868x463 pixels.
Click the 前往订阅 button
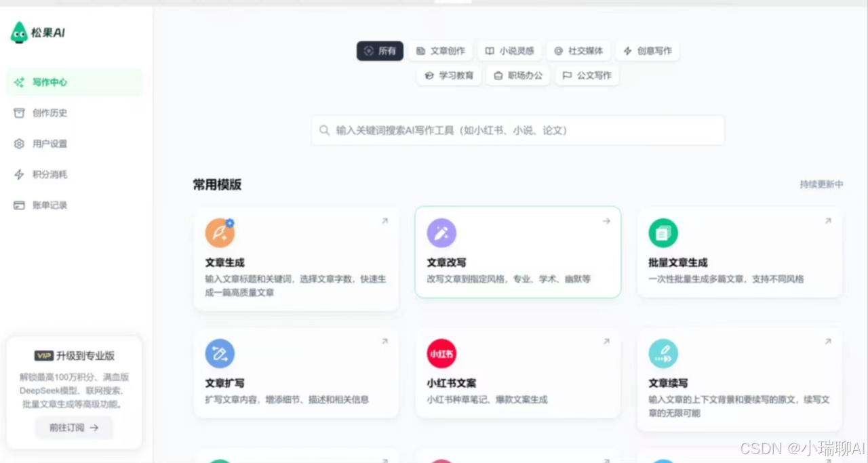[74, 428]
